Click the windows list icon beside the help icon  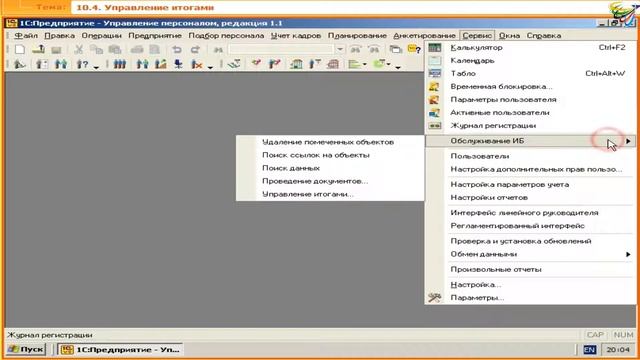396,49
